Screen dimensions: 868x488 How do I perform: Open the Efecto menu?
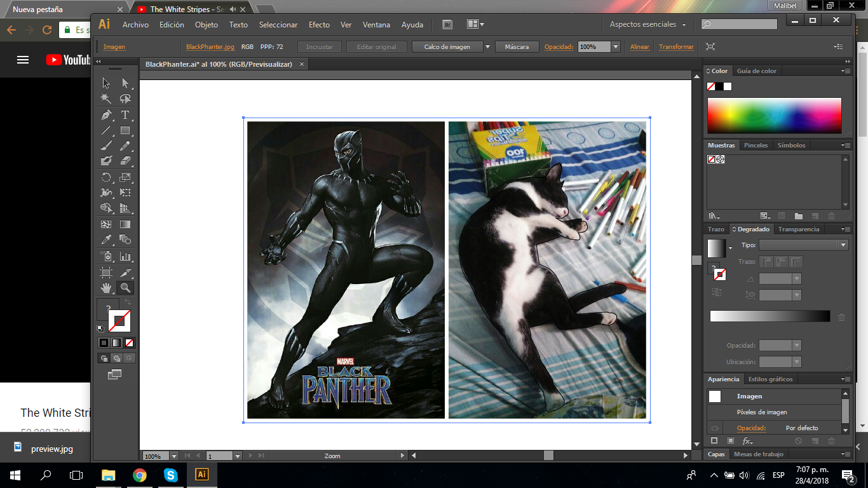319,25
